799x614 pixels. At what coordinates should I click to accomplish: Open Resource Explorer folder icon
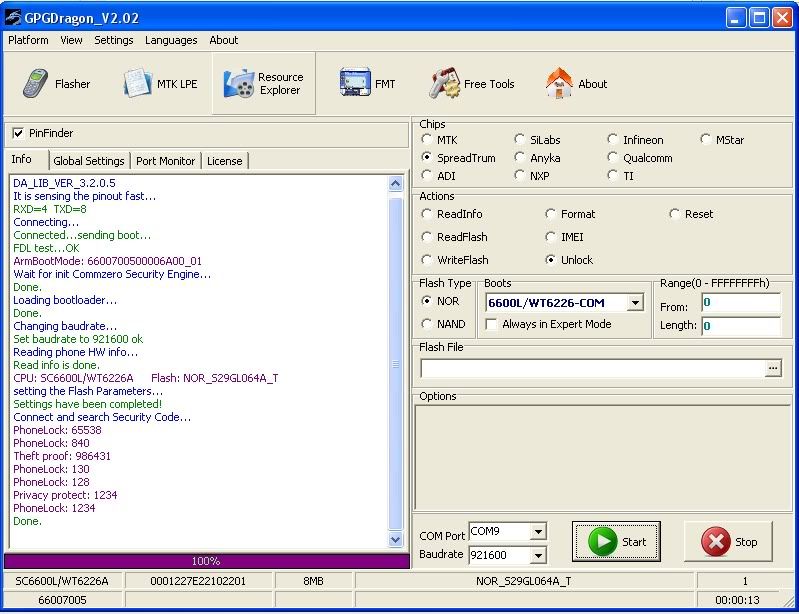239,84
